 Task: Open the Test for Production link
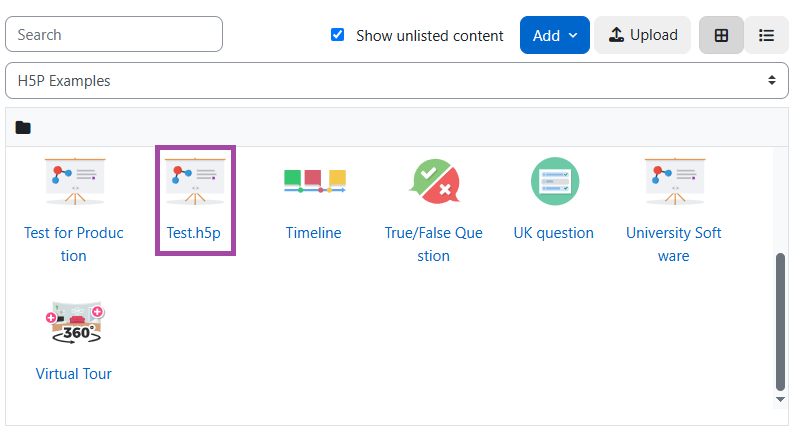74,244
